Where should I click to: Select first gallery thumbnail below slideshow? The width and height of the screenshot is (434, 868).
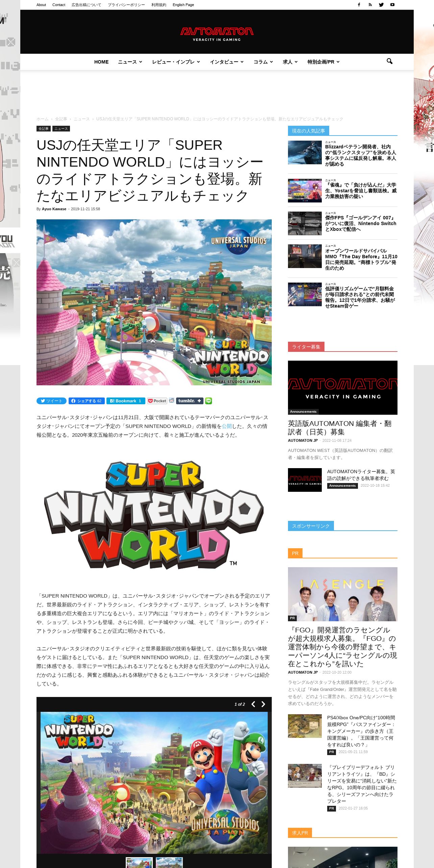click(139, 862)
